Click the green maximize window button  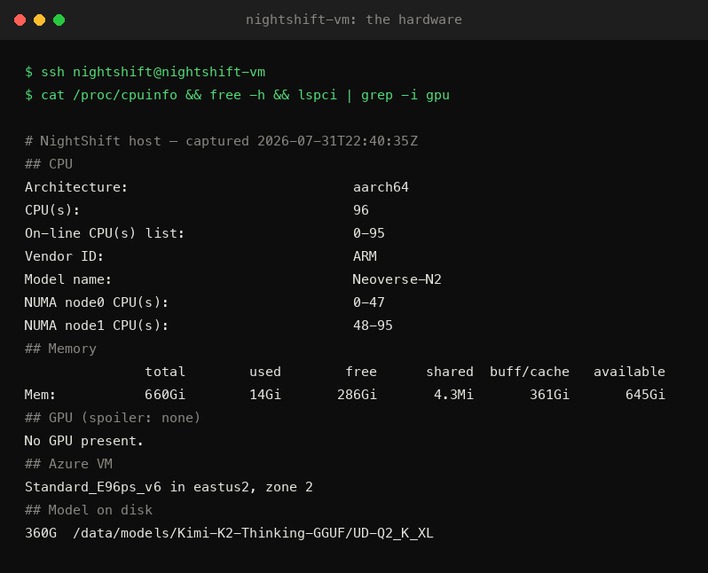pos(59,20)
